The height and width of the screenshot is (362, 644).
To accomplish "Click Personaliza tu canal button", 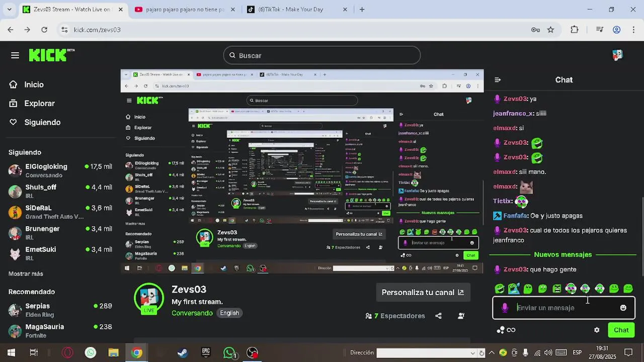I will [423, 293].
